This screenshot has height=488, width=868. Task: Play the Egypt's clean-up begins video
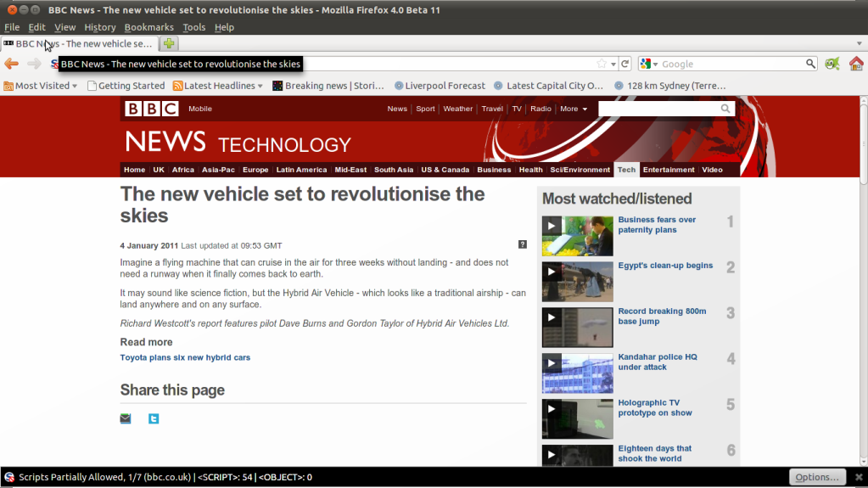click(x=552, y=272)
